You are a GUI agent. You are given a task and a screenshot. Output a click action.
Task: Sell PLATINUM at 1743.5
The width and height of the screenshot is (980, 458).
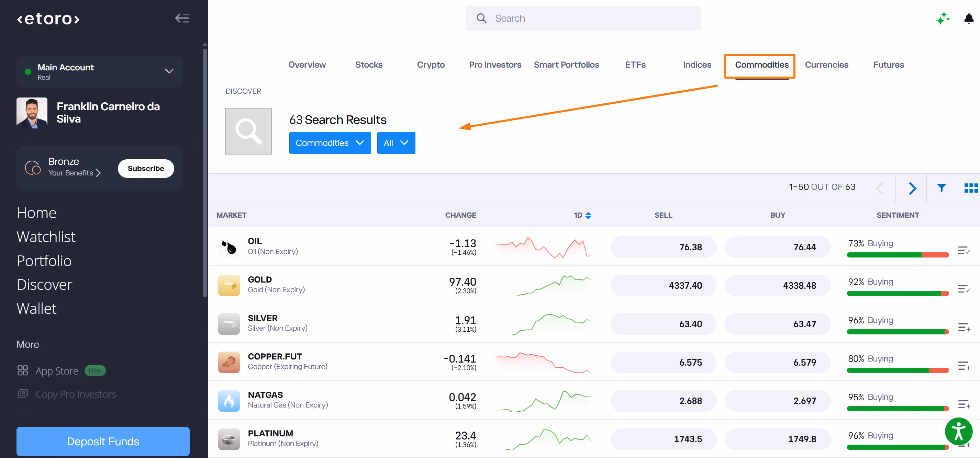coord(663,439)
